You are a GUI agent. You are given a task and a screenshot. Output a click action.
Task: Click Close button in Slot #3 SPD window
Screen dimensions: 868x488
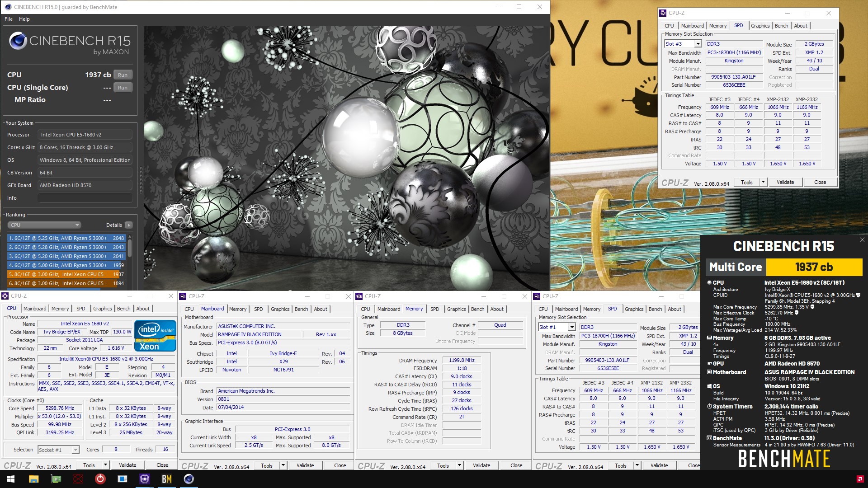coord(820,182)
